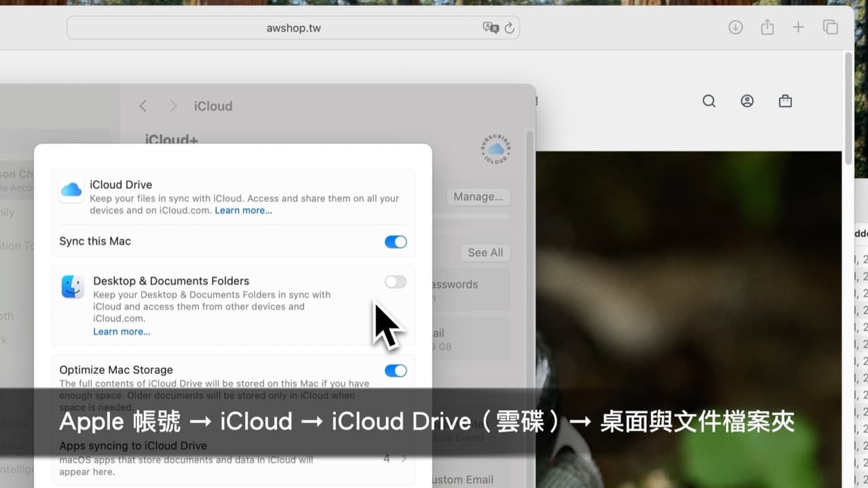Click the Optimize Mac Storage heading
This screenshot has height=488, width=868.
click(116, 370)
